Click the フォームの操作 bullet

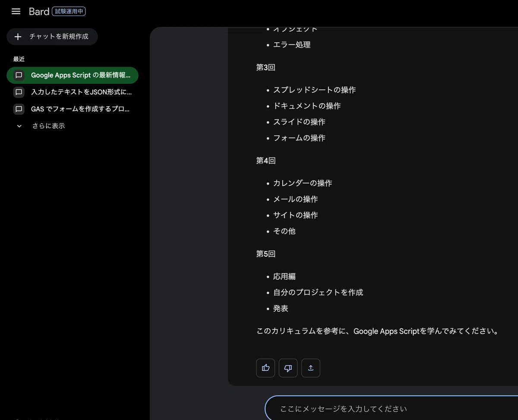pyautogui.click(x=299, y=138)
